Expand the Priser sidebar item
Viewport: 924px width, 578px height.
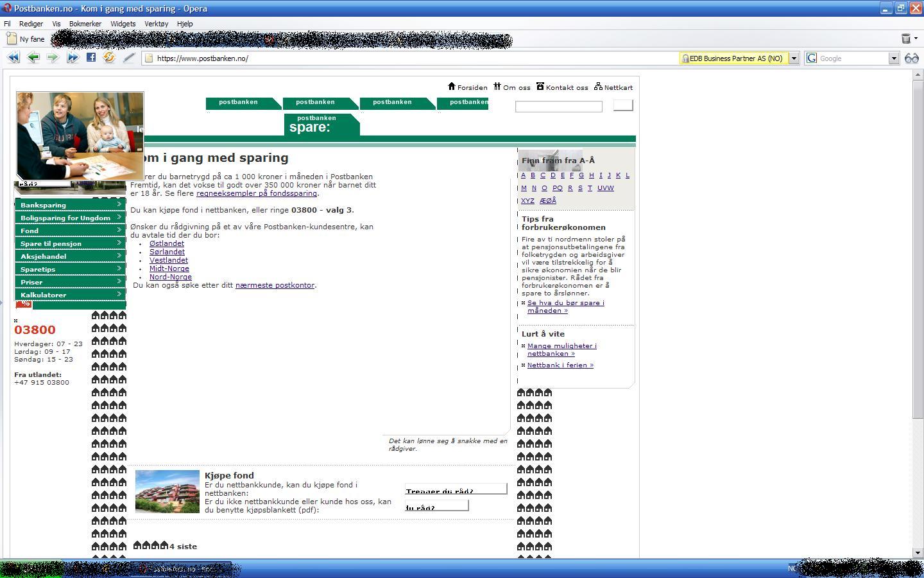pyautogui.click(x=71, y=282)
